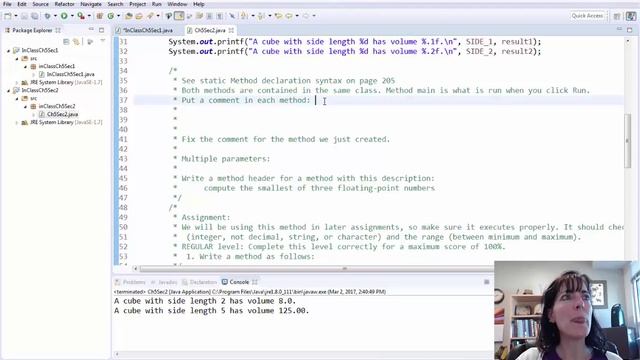Screen dimensions: 640x360
Task: Toggle the Mark Occurrences toolbar button
Action: pos(169,16)
